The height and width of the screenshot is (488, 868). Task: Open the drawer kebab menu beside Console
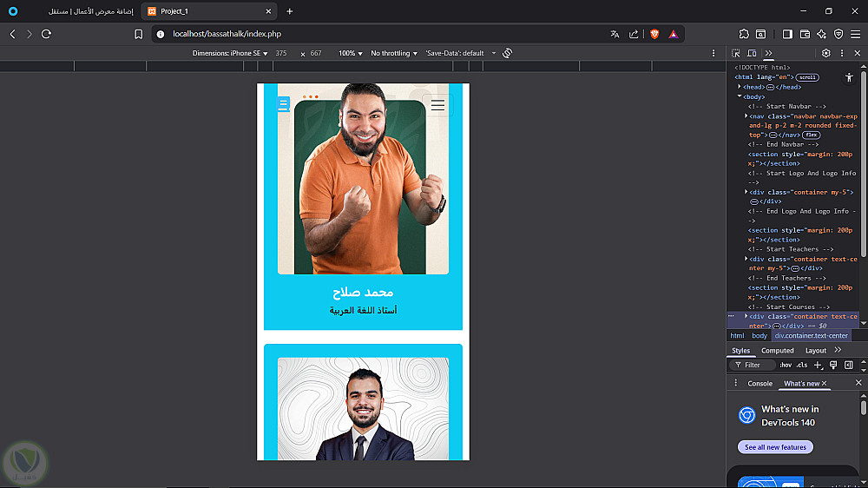click(x=736, y=383)
